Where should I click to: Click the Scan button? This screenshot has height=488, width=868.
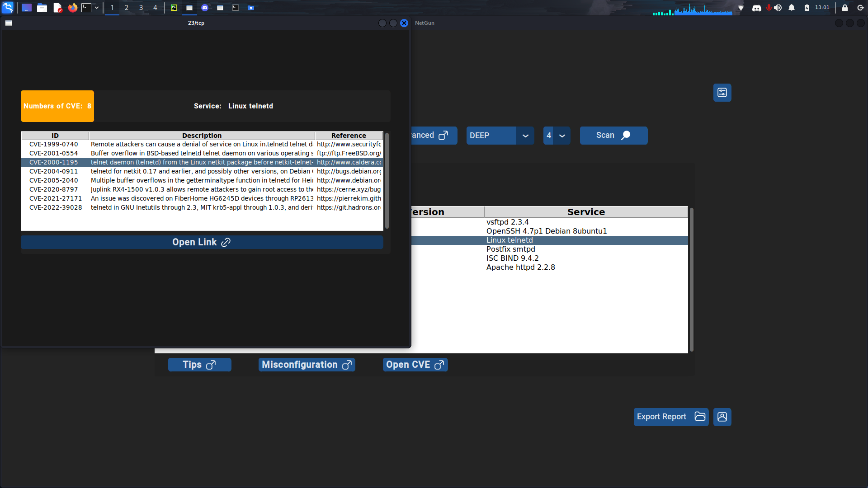pos(613,136)
